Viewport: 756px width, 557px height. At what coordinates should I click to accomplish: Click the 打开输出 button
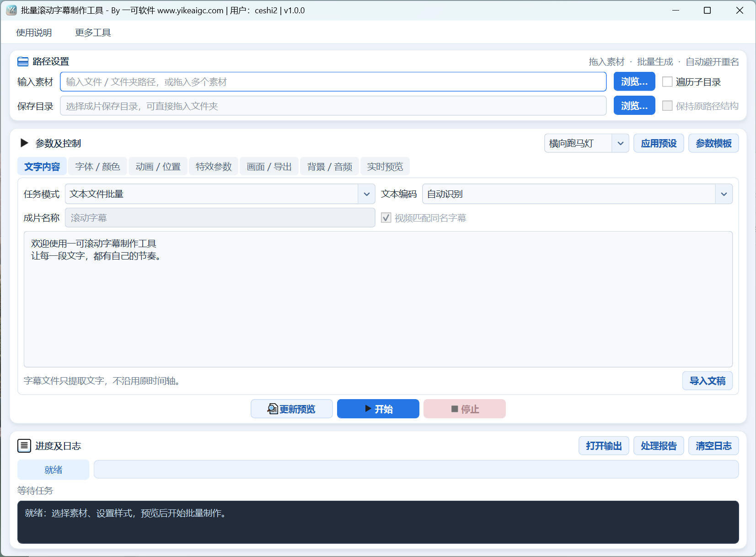pos(604,446)
